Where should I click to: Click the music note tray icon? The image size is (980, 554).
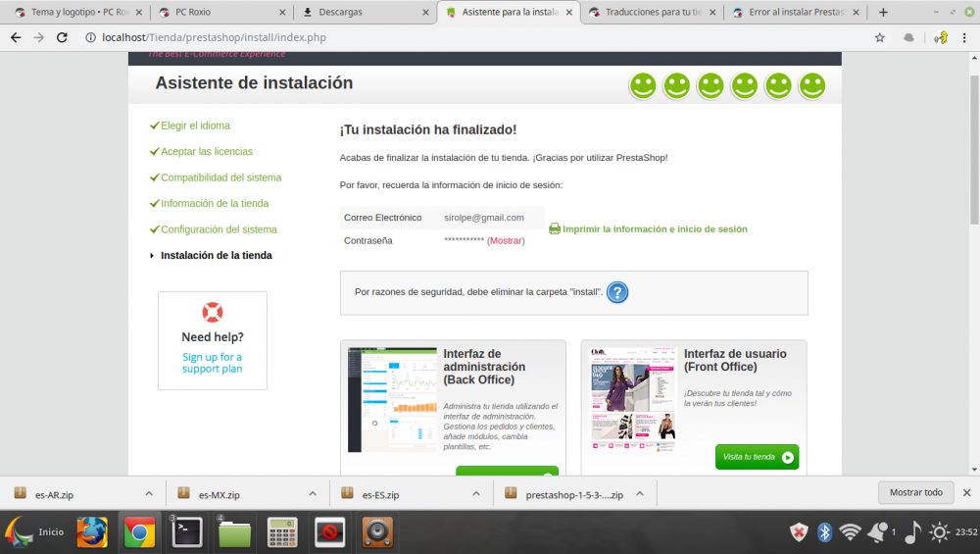[912, 532]
